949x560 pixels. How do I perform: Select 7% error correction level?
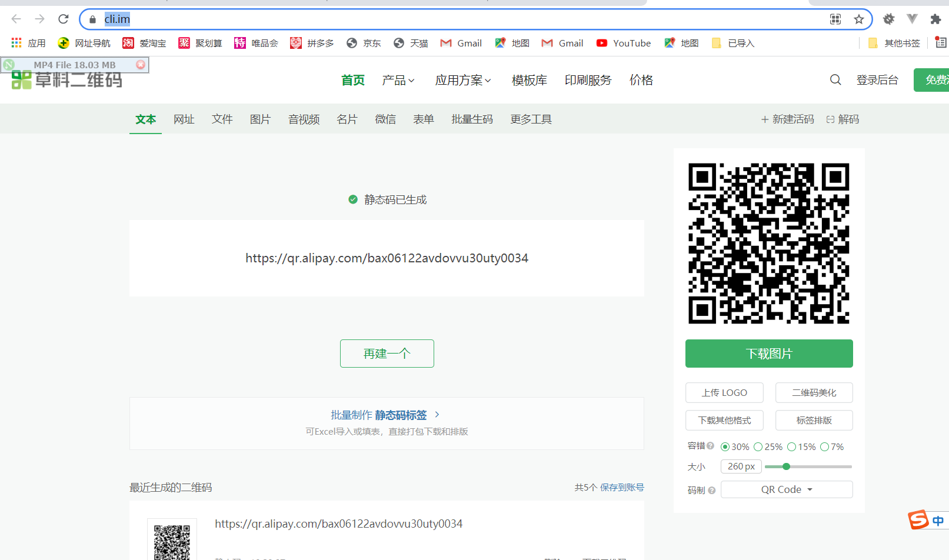pyautogui.click(x=824, y=446)
